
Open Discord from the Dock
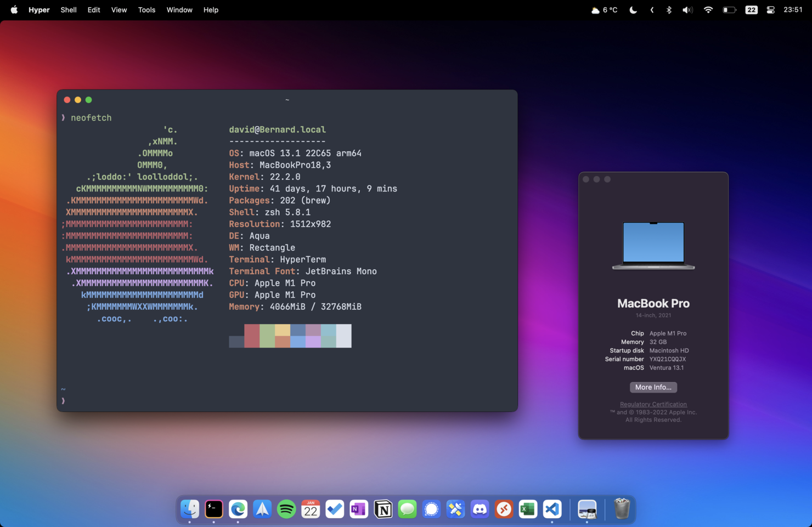479,509
